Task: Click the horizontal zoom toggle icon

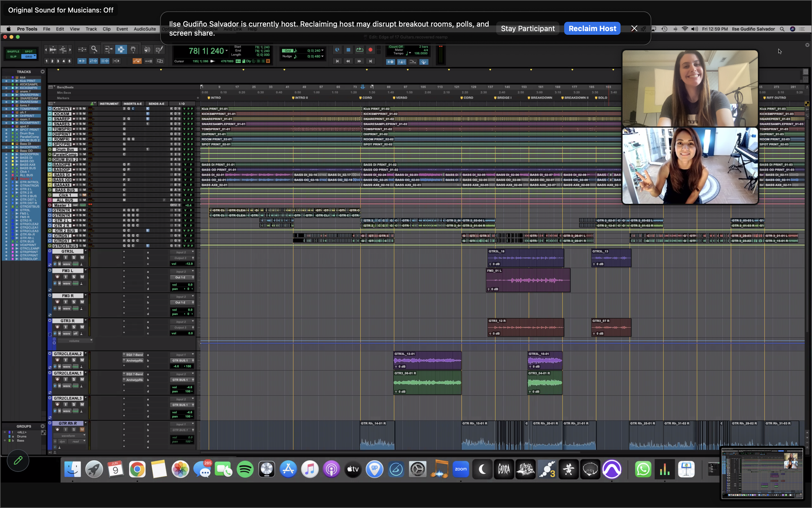Action: (x=82, y=49)
